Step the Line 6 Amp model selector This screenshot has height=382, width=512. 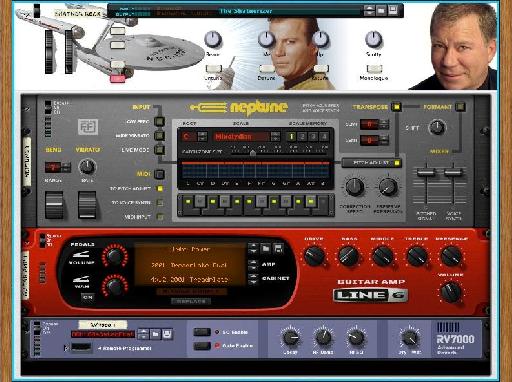tap(253, 264)
